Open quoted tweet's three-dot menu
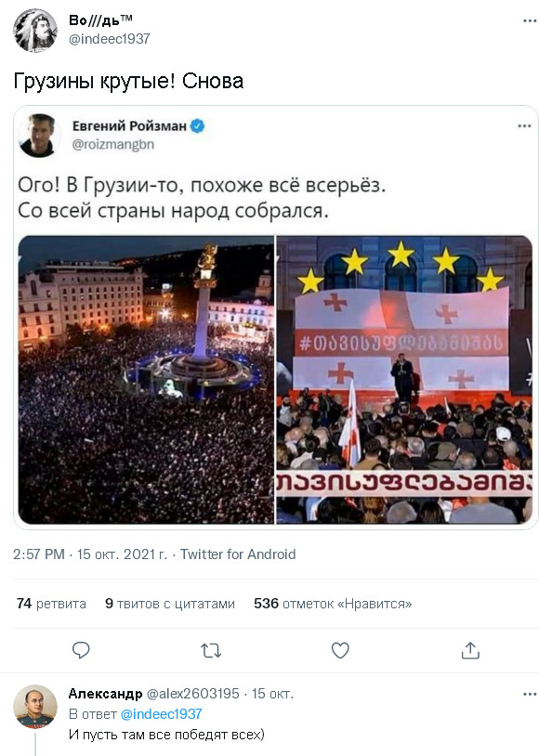The width and height of the screenshot is (539, 756). tap(524, 125)
